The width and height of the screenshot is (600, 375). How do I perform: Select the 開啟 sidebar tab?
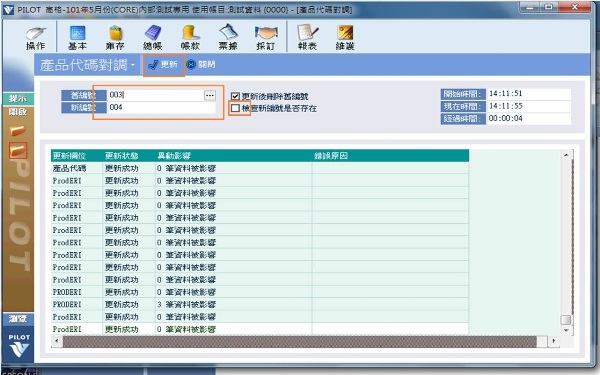click(x=18, y=112)
